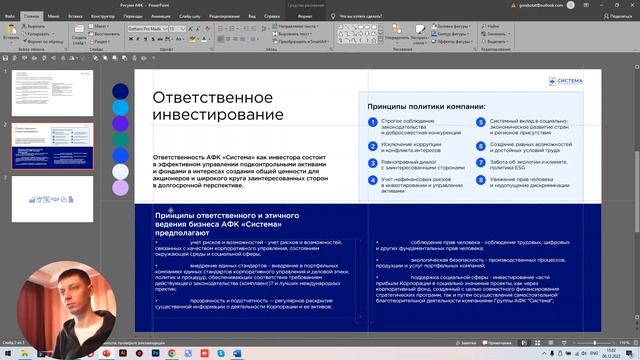Click the Shape Outline (Контур фигуры) button
Screen dimensions: 640x360
click(450, 34)
